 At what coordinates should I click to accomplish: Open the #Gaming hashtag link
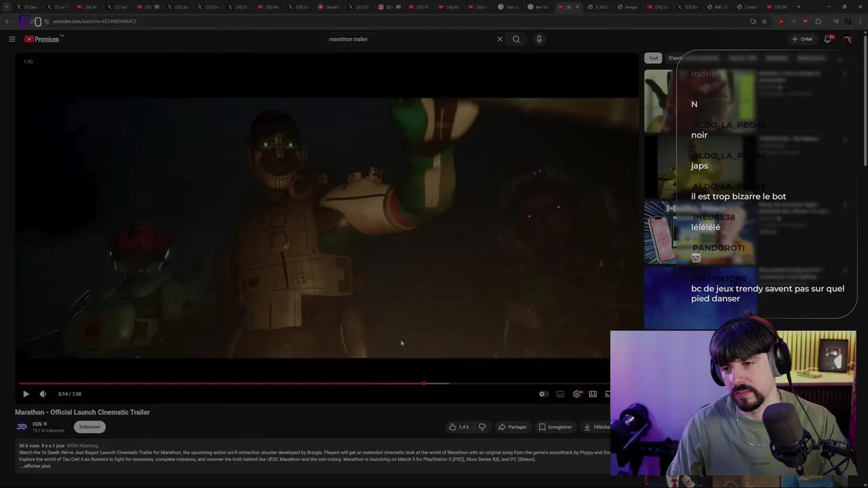point(88,445)
